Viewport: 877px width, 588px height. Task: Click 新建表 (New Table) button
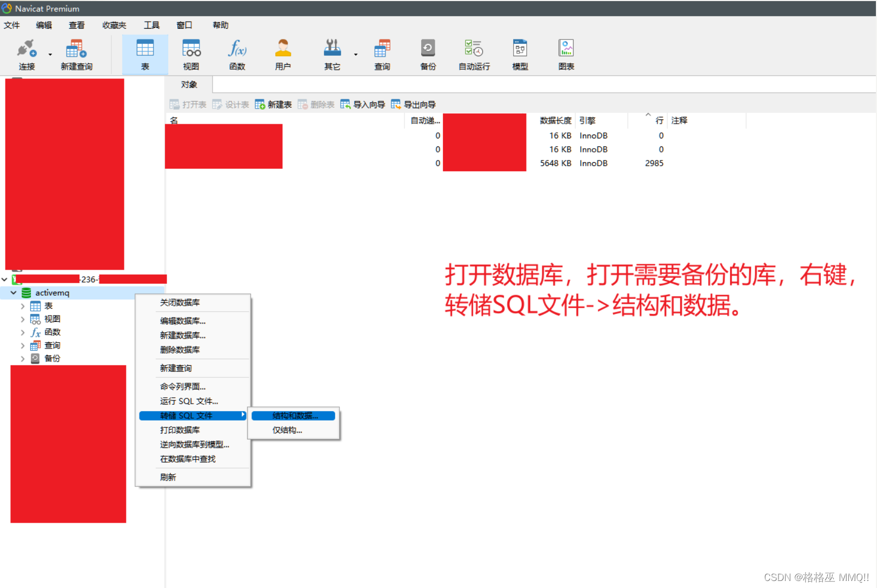[273, 104]
